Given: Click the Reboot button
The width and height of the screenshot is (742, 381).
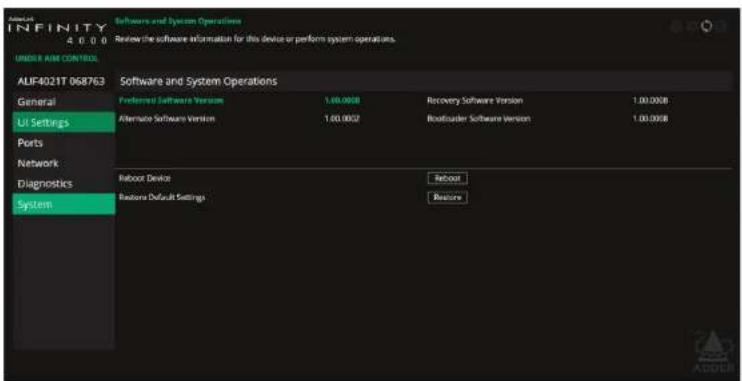Looking at the screenshot, I should (447, 178).
